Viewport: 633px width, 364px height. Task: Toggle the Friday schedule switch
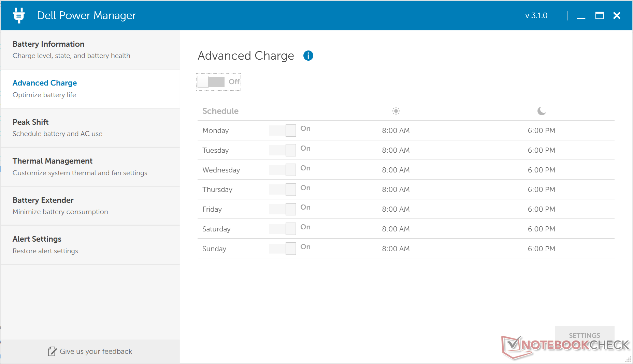tap(283, 209)
